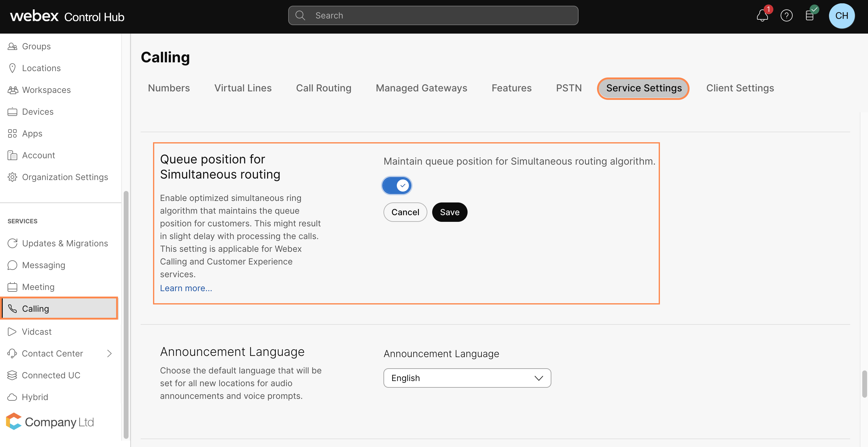Click the Messaging icon in sidebar

point(12,265)
